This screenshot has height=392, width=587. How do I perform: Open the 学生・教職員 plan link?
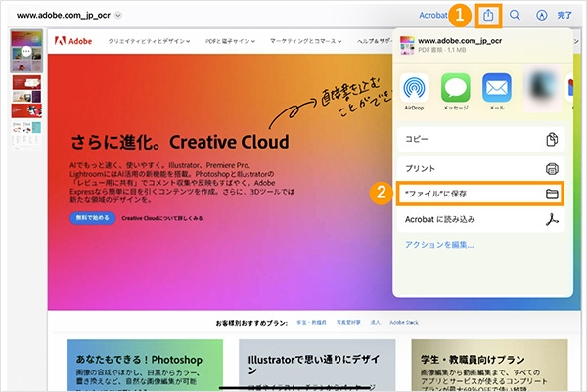coord(311,322)
